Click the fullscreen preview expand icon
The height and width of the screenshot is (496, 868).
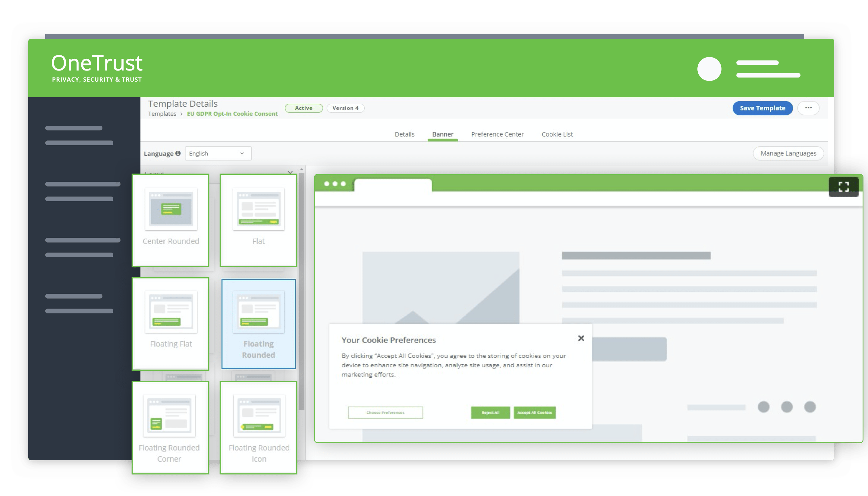843,187
